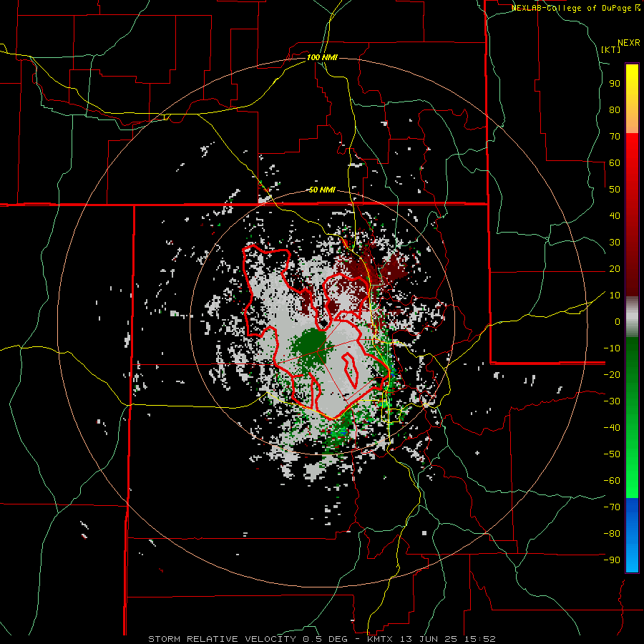Click the -20 value on the velocity scale
This screenshot has height=644, width=644.
(x=612, y=374)
